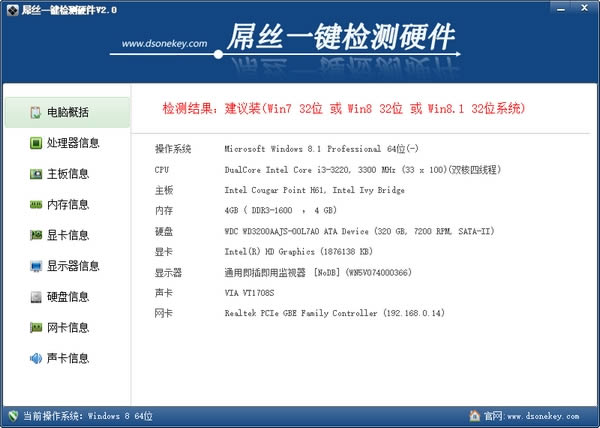Select the DualCore Intel Core i3-3220 value
This screenshot has height=428, width=600.
[362, 169]
